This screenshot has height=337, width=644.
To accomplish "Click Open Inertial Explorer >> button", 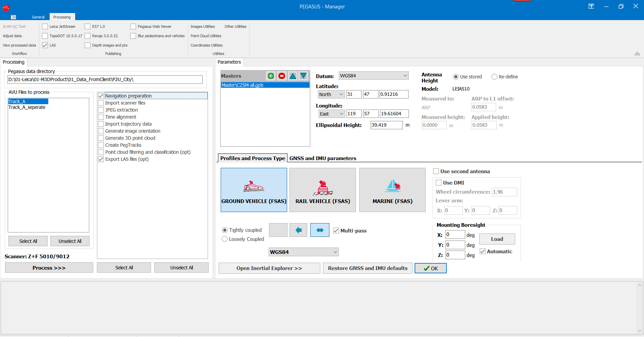I will pyautogui.click(x=269, y=268).
